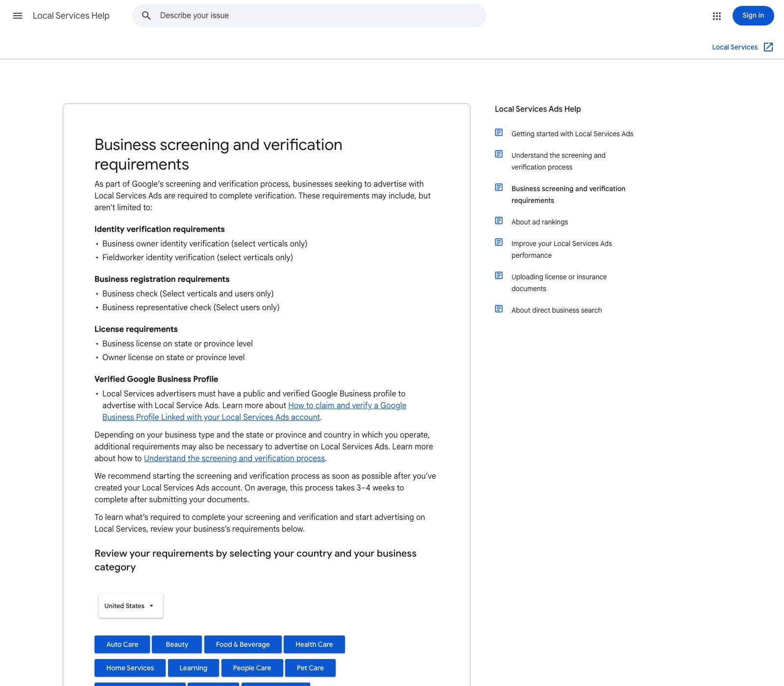This screenshot has width=784, height=686.
Task: Click the License requirements heading
Action: pyautogui.click(x=136, y=329)
